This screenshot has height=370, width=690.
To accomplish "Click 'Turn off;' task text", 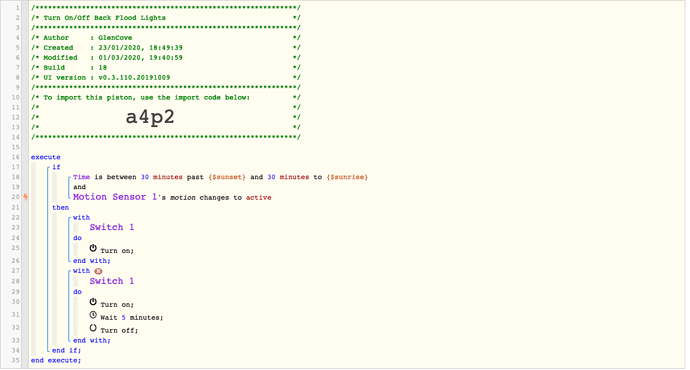I will 119,330.
